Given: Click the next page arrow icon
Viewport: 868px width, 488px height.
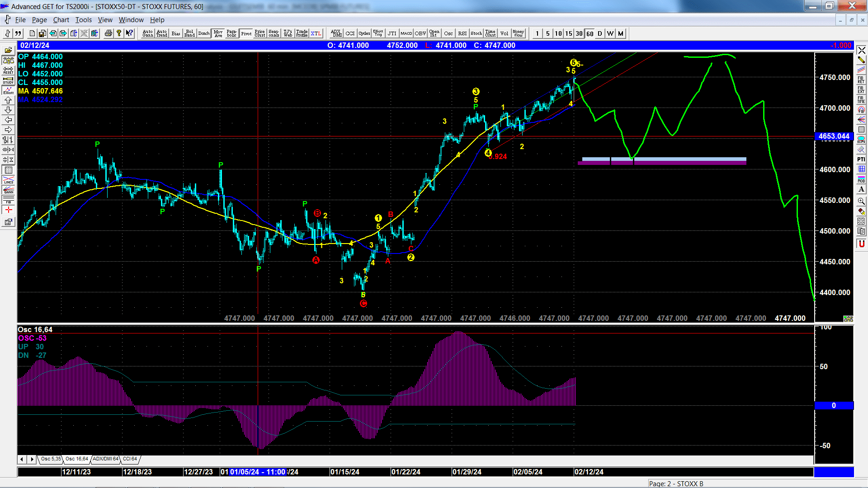Looking at the screenshot, I should click(63, 33).
